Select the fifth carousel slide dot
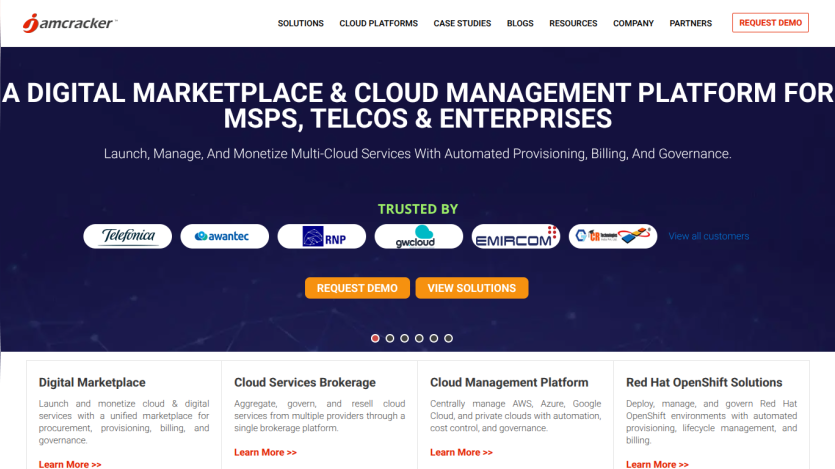The width and height of the screenshot is (835, 469). (433, 338)
